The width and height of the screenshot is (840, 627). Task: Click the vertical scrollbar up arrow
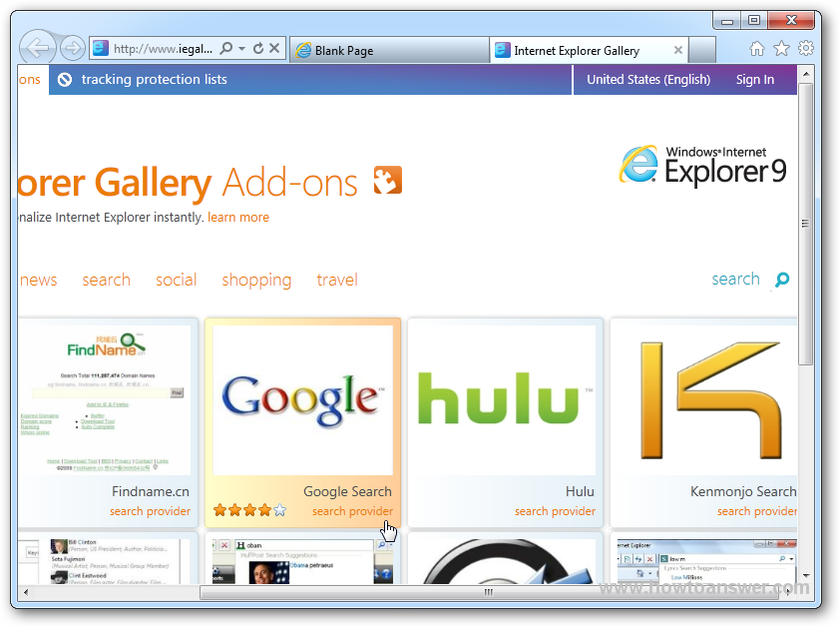click(x=805, y=73)
